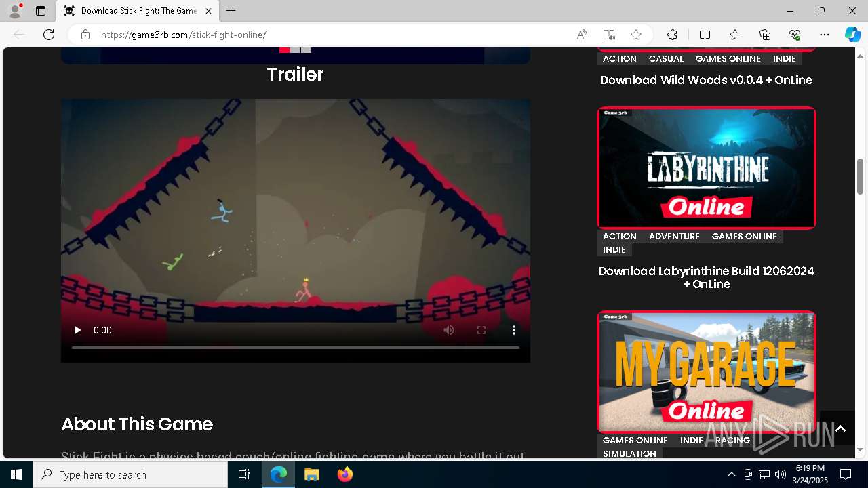This screenshot has width=868, height=488.
Task: Launch the Copilot sidebar
Action: [x=852, y=35]
